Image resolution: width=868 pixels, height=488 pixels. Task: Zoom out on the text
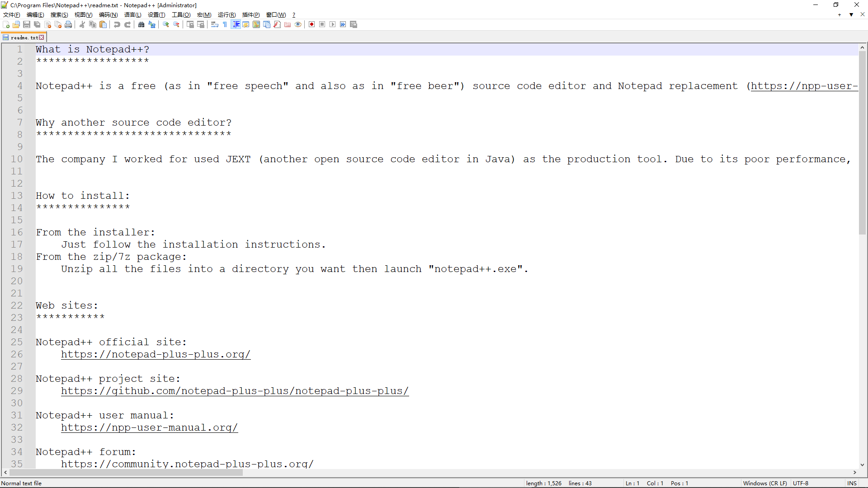176,24
